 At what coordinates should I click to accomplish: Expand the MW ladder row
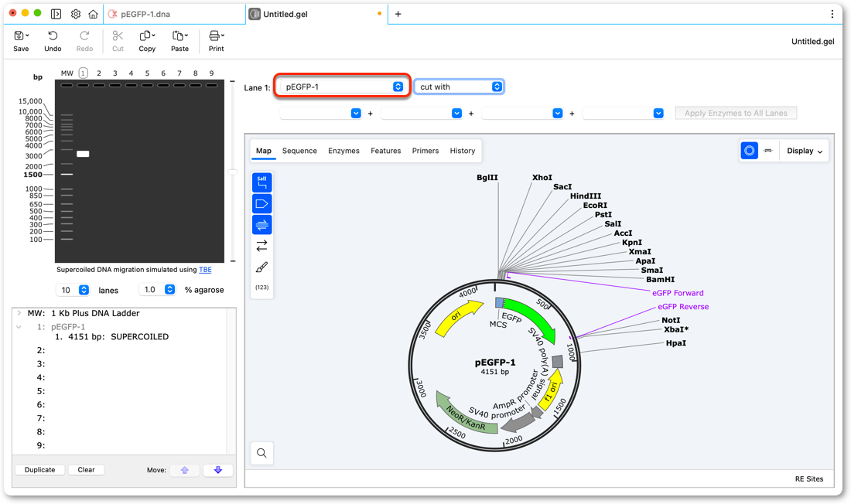point(19,313)
